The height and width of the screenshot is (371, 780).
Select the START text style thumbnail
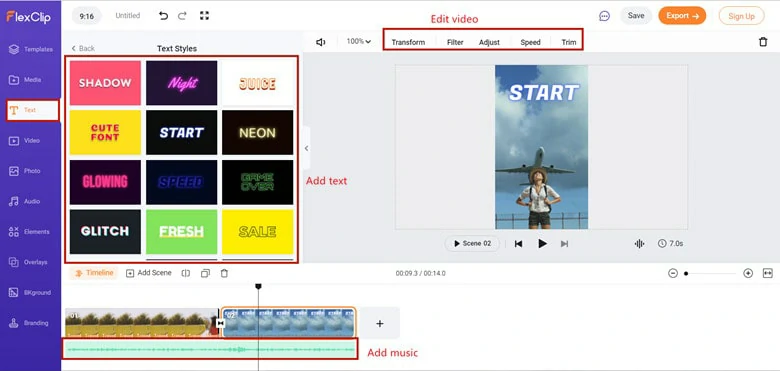(x=182, y=132)
